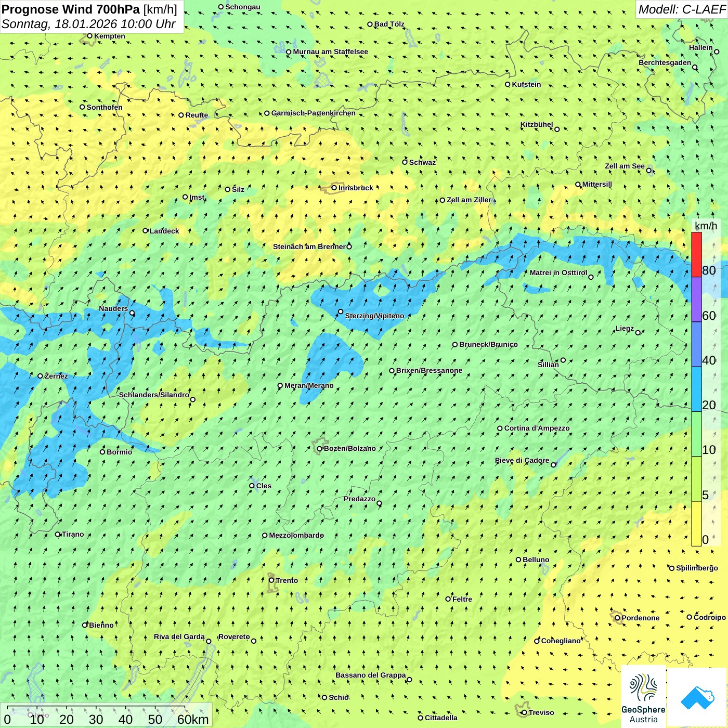
Task: Click the Pieve di Cadore label
Action: point(522,460)
